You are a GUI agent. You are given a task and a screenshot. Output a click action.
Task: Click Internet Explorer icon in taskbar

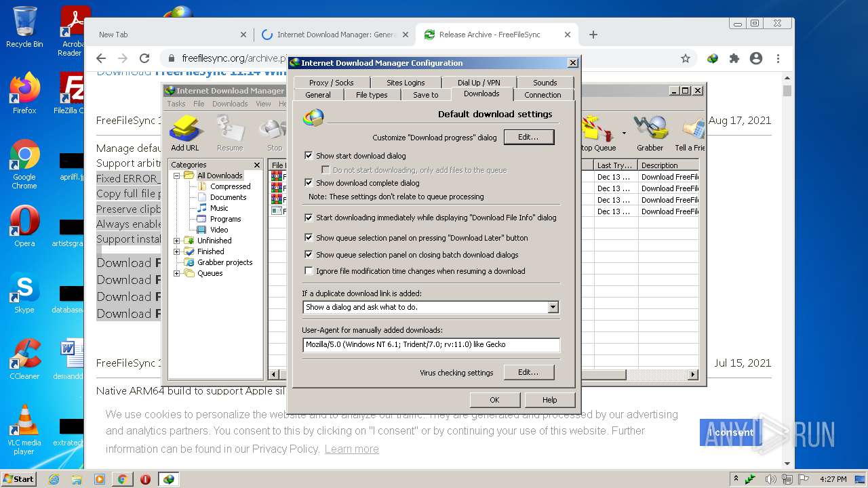point(54,479)
